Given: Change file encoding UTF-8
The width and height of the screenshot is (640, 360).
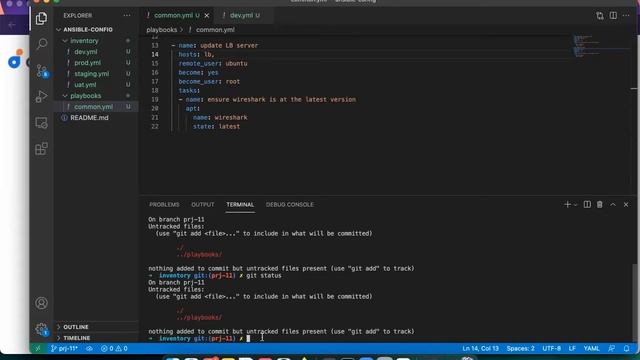Looking at the screenshot, I should 551,349.
